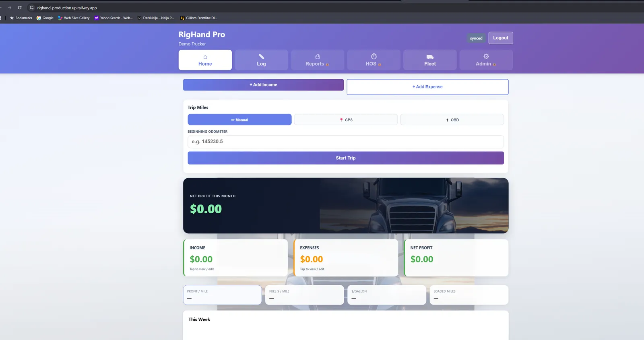Click the Demo Trucker user label
The height and width of the screenshot is (340, 644).
pyautogui.click(x=192, y=44)
